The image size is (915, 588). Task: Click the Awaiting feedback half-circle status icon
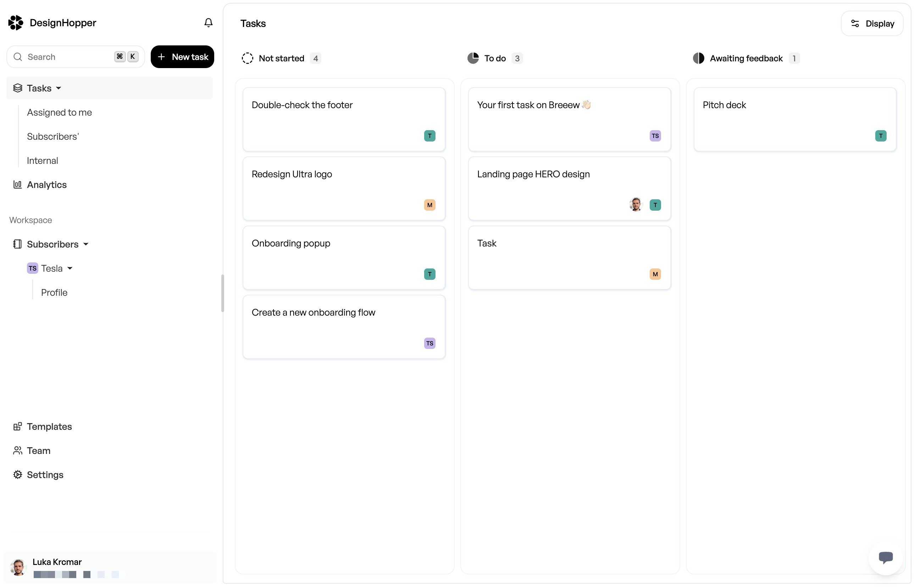[x=698, y=59]
